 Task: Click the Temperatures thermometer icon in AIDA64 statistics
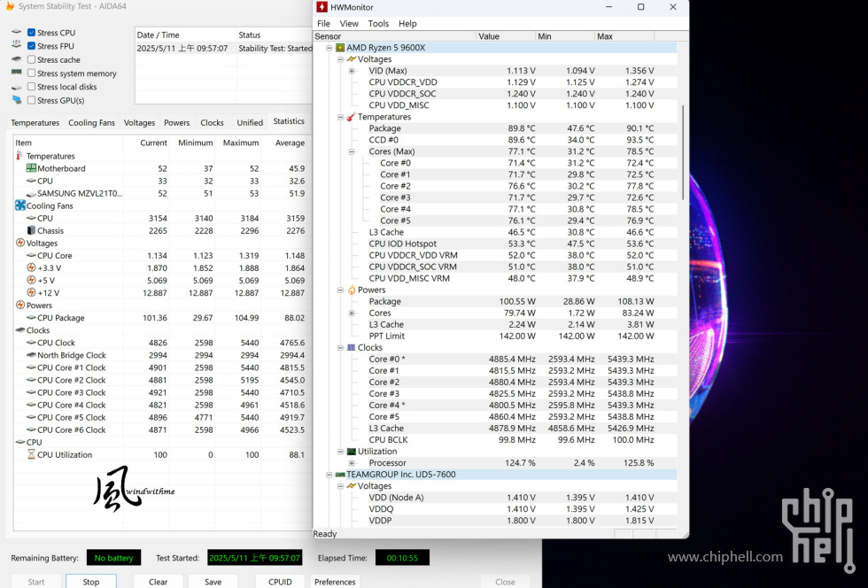click(x=19, y=156)
